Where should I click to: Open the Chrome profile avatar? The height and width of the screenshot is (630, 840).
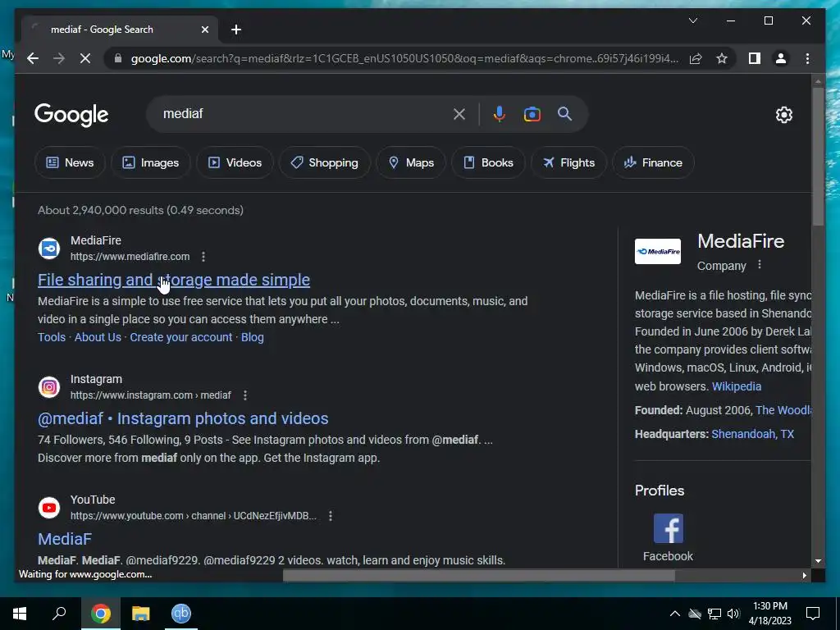pyautogui.click(x=781, y=58)
